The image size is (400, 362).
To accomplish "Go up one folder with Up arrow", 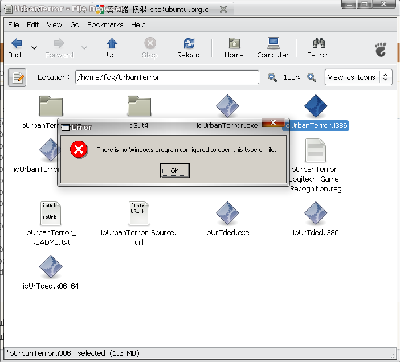I will pos(112,43).
